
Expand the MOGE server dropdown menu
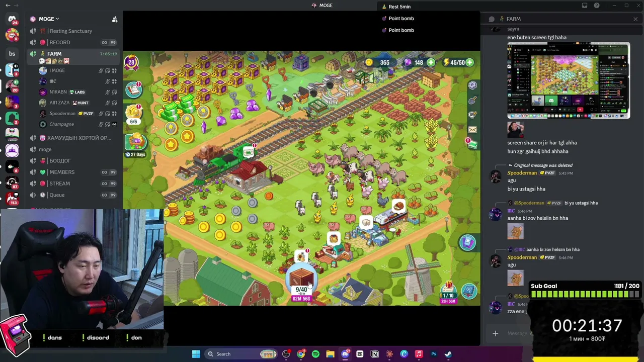[x=49, y=19]
